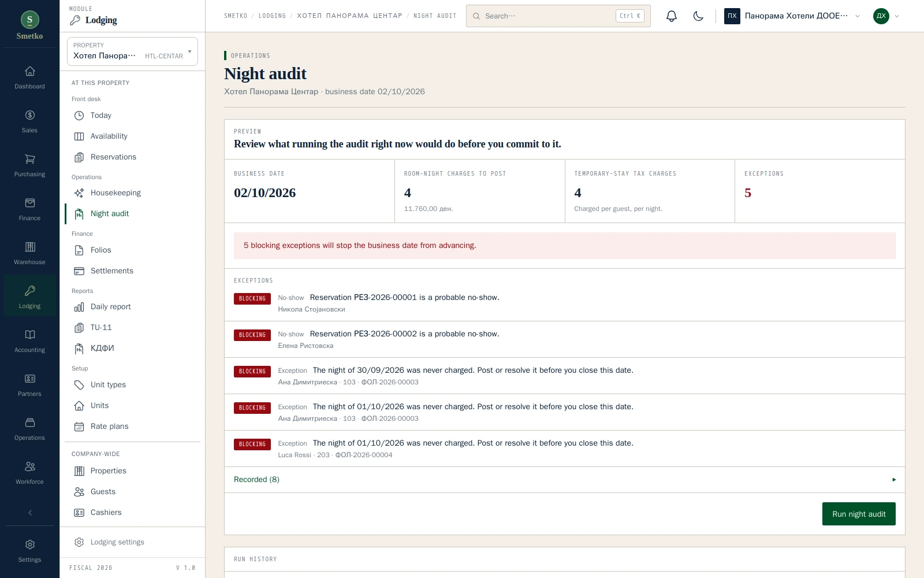Click the Run night audit button
924x578 pixels.
[x=859, y=514]
